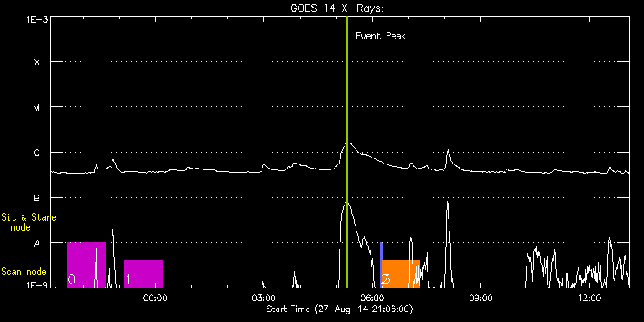644x322 pixels.
Task: Click the A class axis label
Action: point(37,243)
